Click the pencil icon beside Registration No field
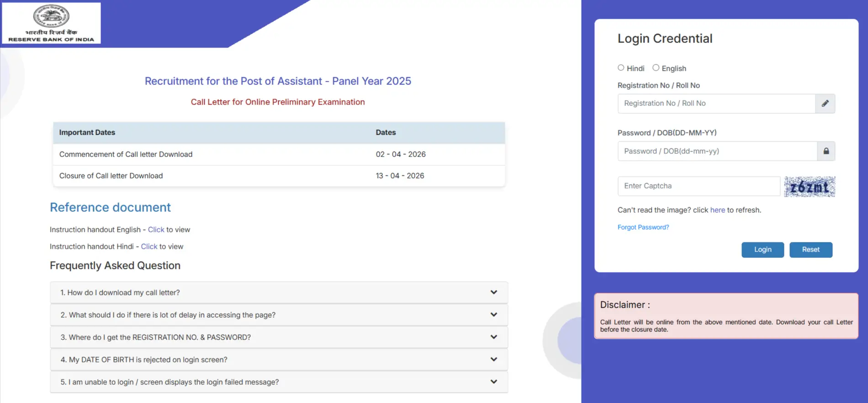 click(x=825, y=104)
